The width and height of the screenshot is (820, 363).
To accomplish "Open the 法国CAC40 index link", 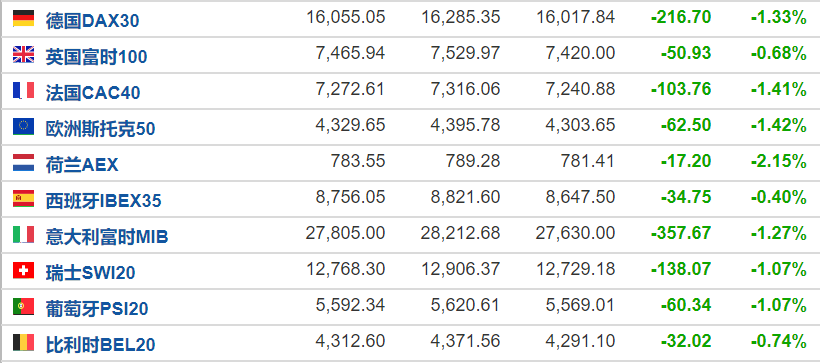I will [x=93, y=93].
